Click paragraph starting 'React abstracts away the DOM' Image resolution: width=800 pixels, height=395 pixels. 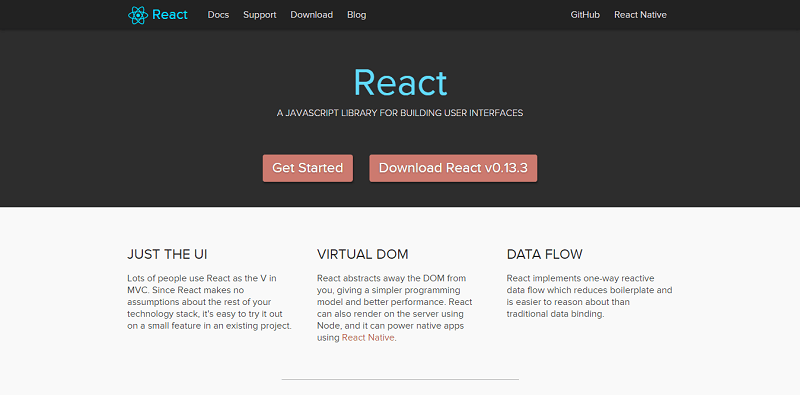point(394,308)
